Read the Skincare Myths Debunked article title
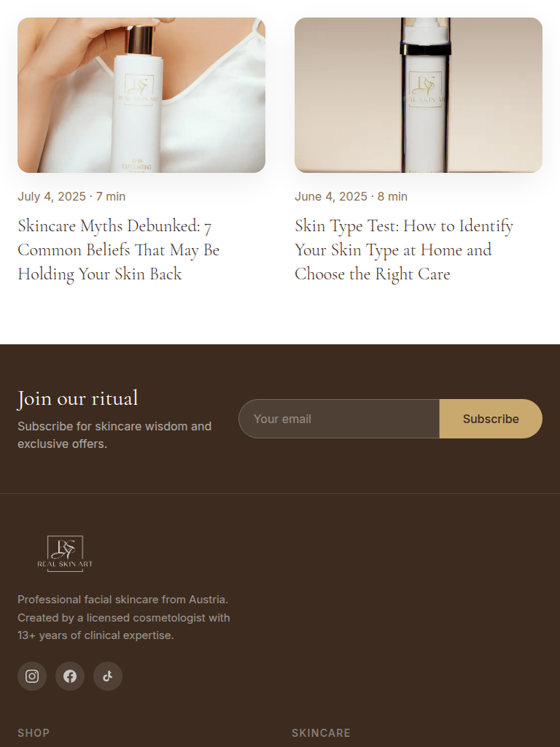Screen dimensions: 560x747 119,249
